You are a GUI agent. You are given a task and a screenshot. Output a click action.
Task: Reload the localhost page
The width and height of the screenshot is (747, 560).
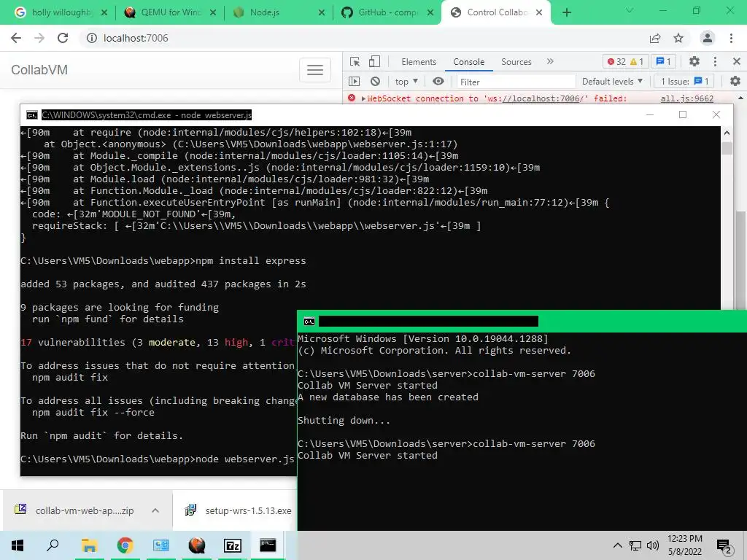[x=63, y=38]
